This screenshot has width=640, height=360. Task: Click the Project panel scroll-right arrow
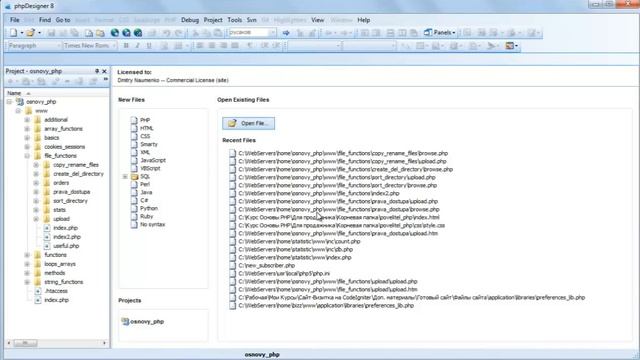pyautogui.click(x=104, y=343)
